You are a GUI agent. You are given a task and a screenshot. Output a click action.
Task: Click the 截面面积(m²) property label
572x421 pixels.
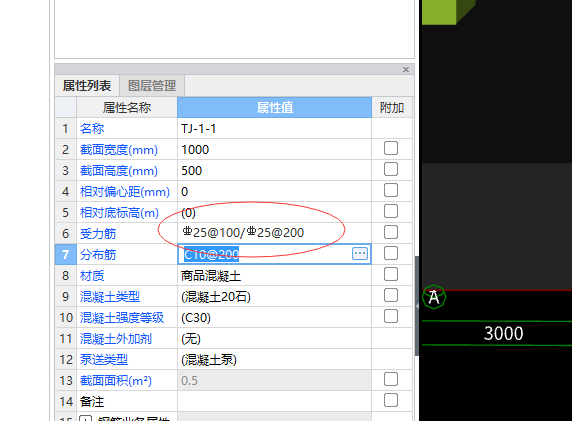click(x=116, y=381)
